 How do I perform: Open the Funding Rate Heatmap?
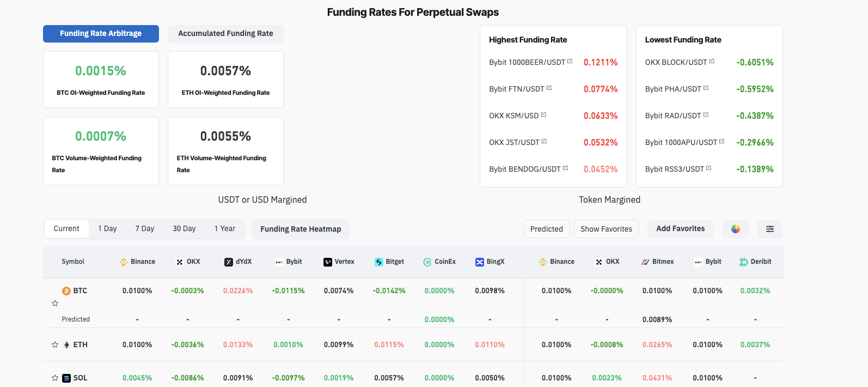tap(301, 229)
